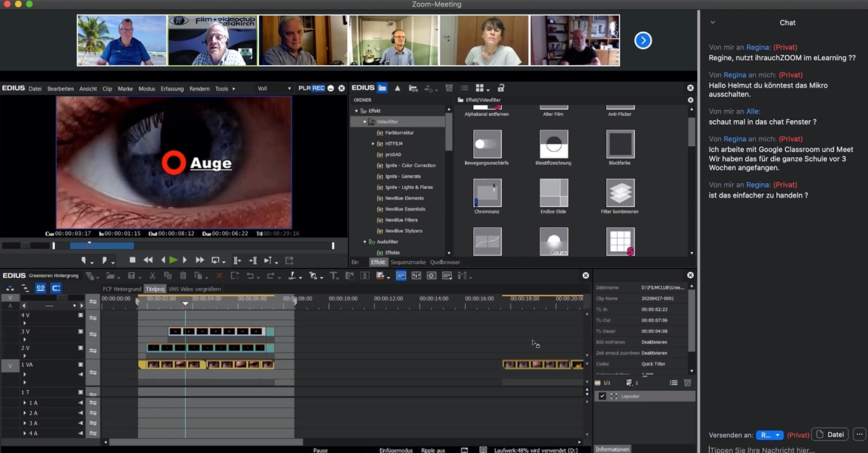868x453 pixels.
Task: Set the In point marker button
Action: coord(84,261)
